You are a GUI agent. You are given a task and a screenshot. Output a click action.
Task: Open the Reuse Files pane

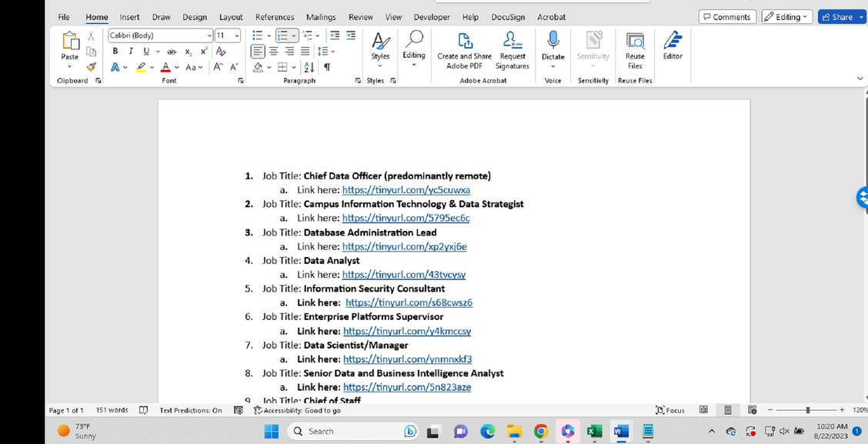(635, 50)
